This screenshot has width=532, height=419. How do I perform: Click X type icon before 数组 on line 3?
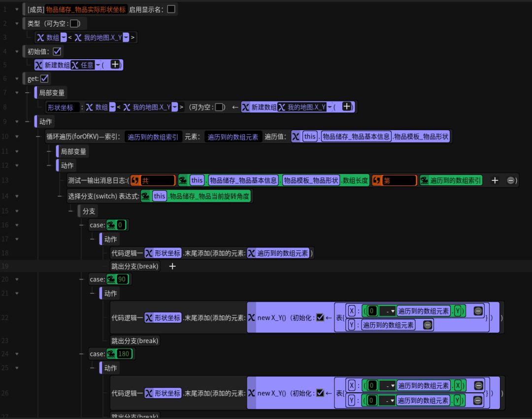click(x=40, y=37)
